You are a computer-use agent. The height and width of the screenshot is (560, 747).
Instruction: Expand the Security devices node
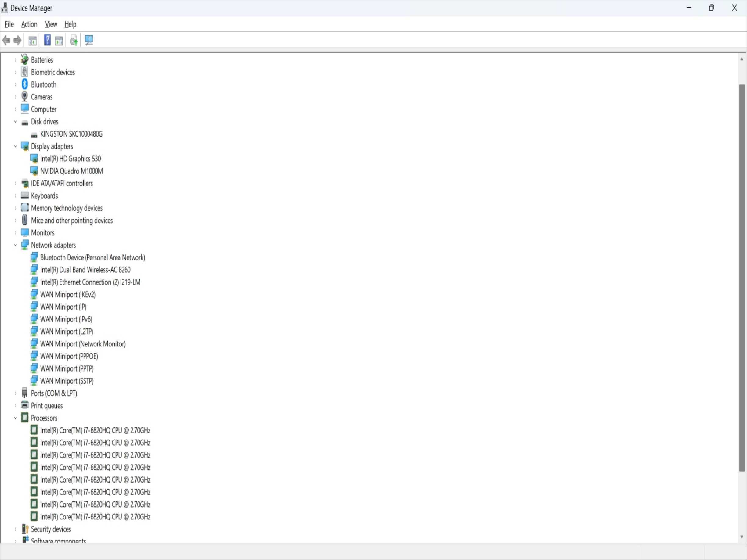pyautogui.click(x=15, y=529)
